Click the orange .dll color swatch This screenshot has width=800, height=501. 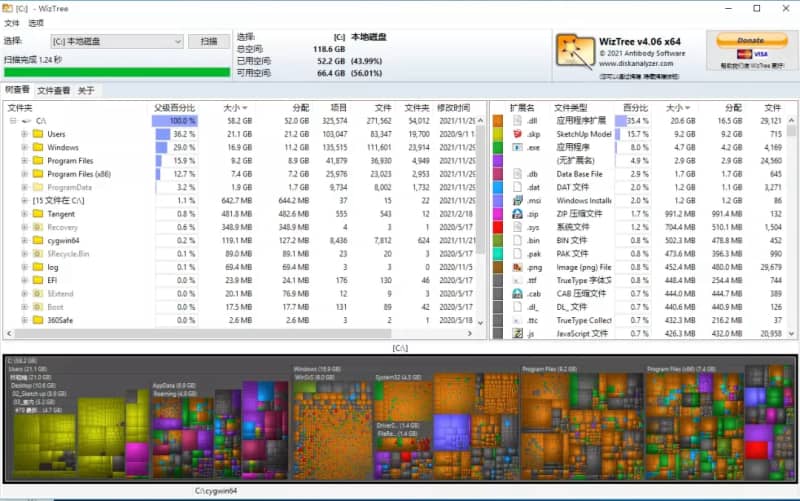[x=498, y=121]
